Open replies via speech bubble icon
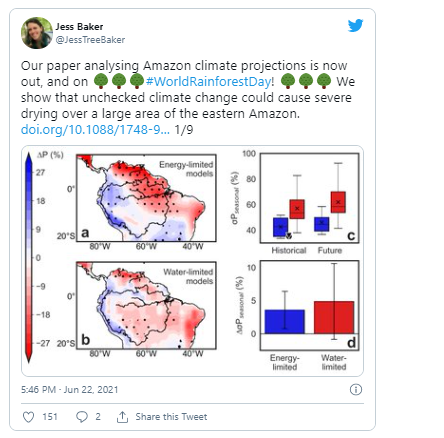Screen dimensions: 444x438 pos(82,417)
